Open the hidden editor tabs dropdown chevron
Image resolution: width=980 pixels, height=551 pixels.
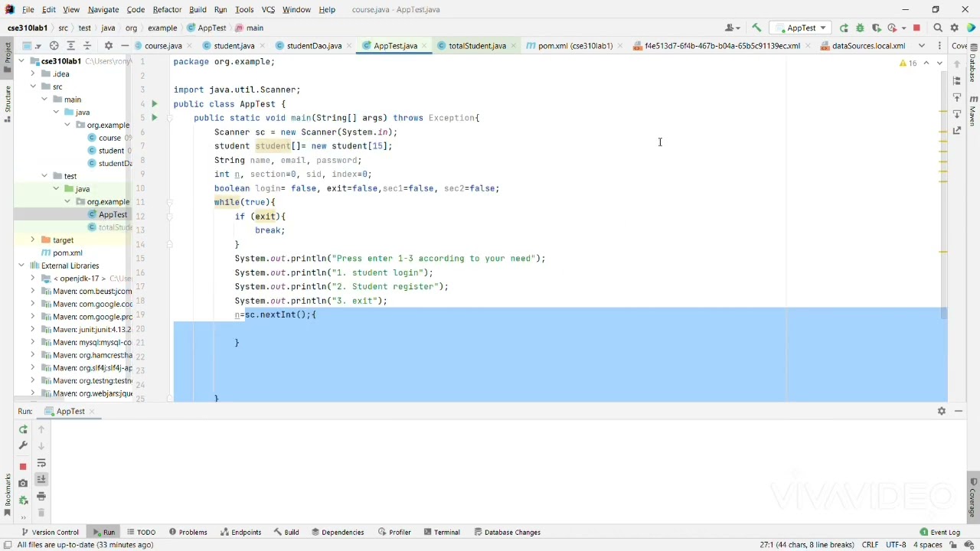tap(922, 46)
